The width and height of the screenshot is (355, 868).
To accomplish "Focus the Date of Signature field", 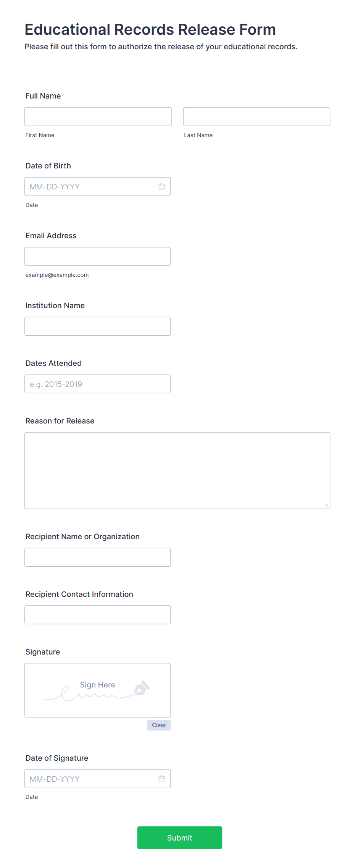I will pyautogui.click(x=98, y=779).
